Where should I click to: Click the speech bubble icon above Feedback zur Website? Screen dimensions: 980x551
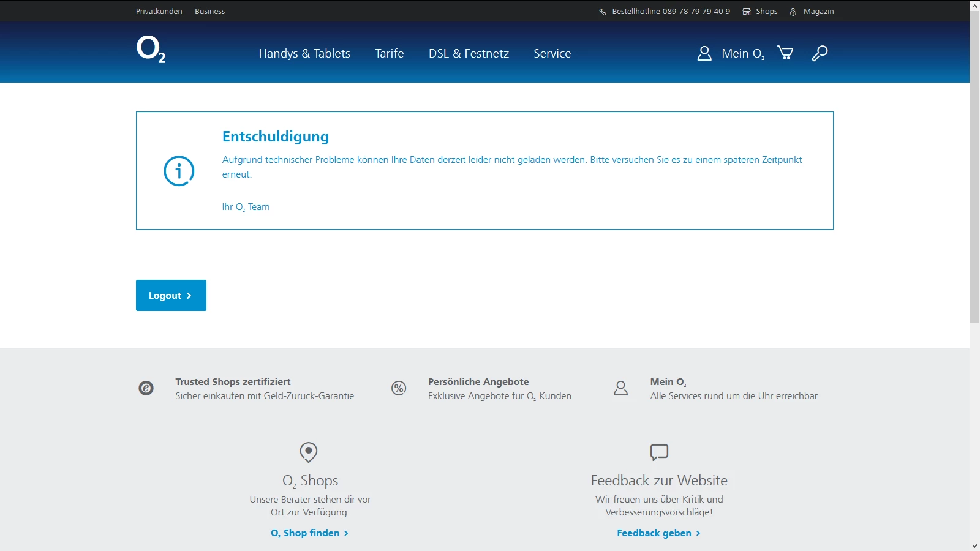pos(659,452)
